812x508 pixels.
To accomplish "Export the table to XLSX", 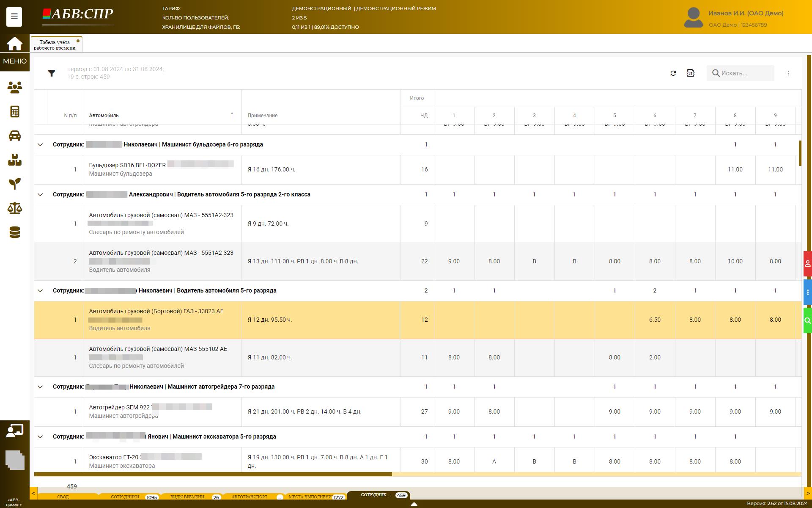I will pos(691,73).
